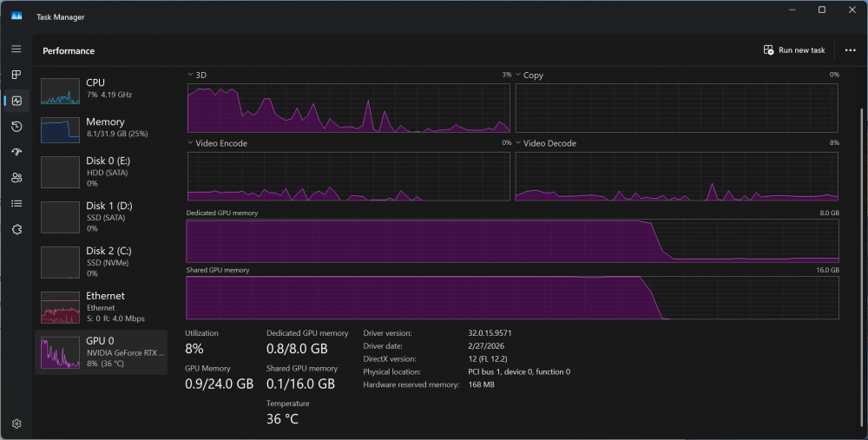
Task: Expand the 3D engine graph dropdown
Action: [x=191, y=76]
